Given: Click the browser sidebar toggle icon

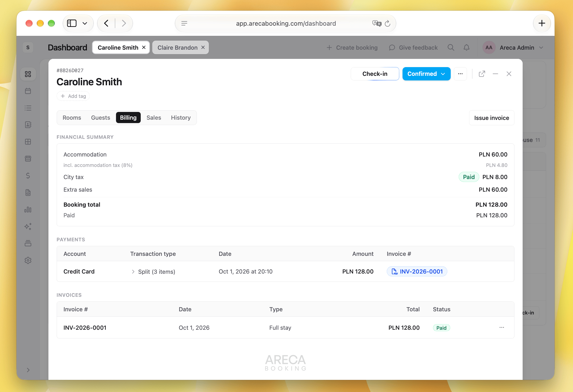Looking at the screenshot, I should [72, 23].
